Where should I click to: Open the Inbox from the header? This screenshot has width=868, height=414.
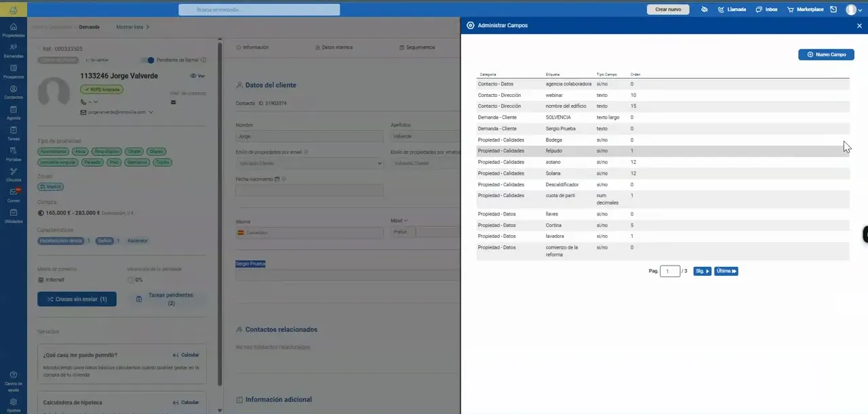(766, 9)
